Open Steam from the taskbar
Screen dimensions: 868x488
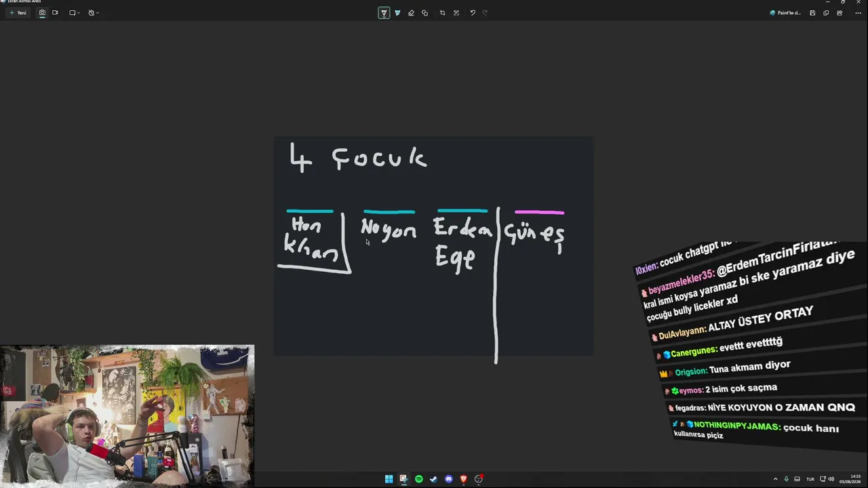pyautogui.click(x=433, y=479)
